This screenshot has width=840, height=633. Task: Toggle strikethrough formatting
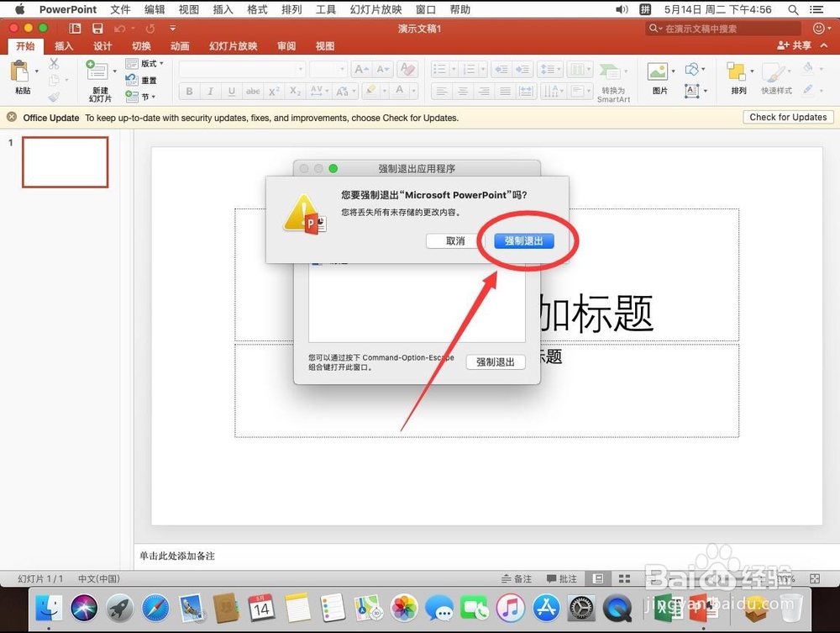point(253,92)
